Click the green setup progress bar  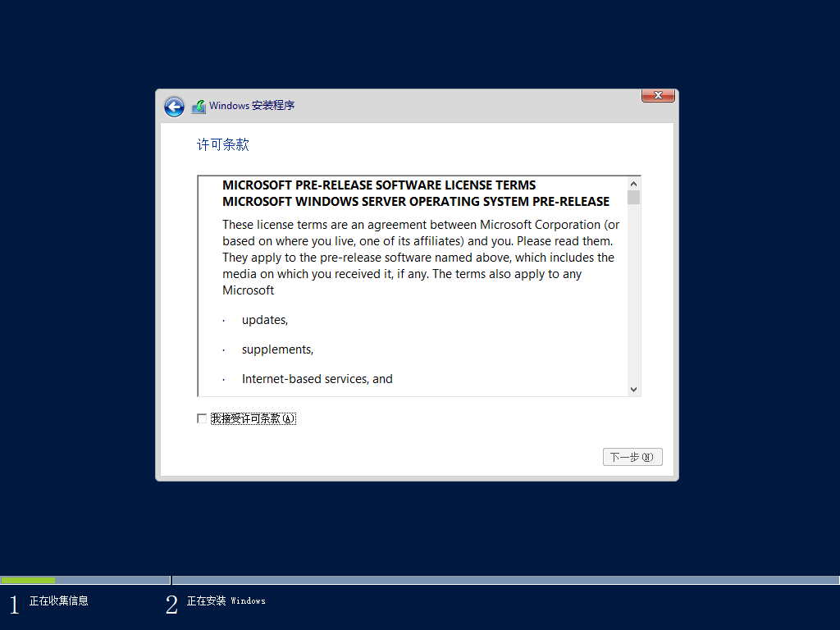28,580
